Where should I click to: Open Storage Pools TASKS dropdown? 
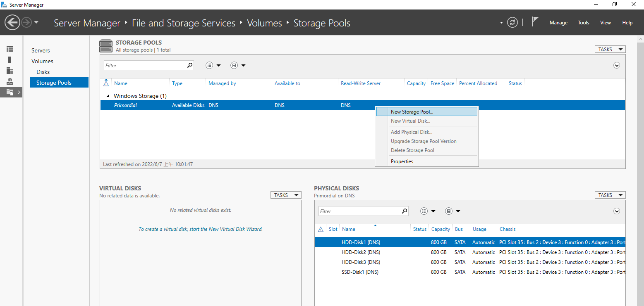610,49
